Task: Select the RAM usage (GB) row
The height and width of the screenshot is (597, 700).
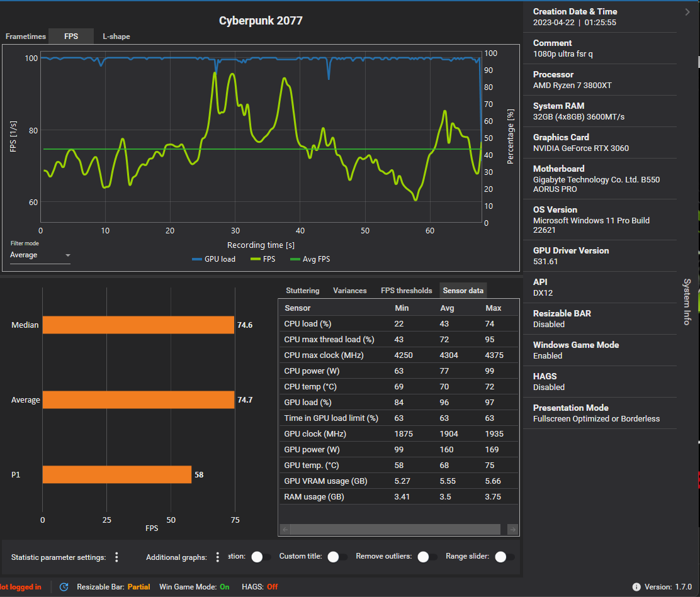Action: [398, 496]
